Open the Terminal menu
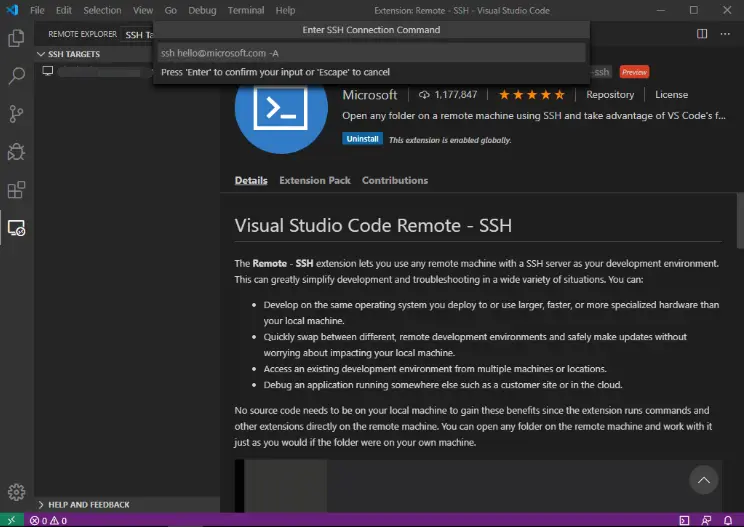This screenshot has width=744, height=527. (x=246, y=10)
